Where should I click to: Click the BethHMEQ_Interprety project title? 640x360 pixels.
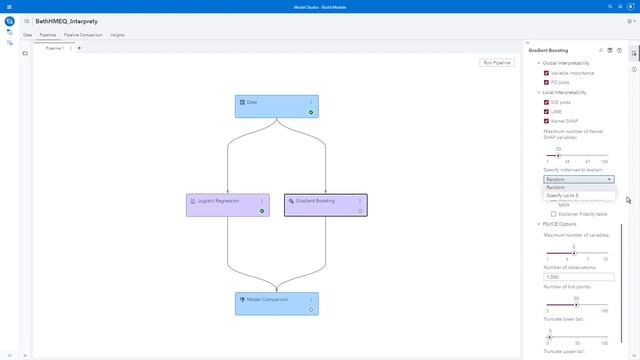tap(67, 21)
